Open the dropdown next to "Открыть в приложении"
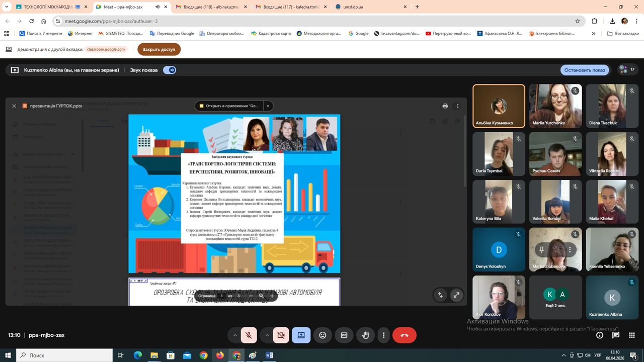Viewport: 644px width, 362px height. point(269,106)
